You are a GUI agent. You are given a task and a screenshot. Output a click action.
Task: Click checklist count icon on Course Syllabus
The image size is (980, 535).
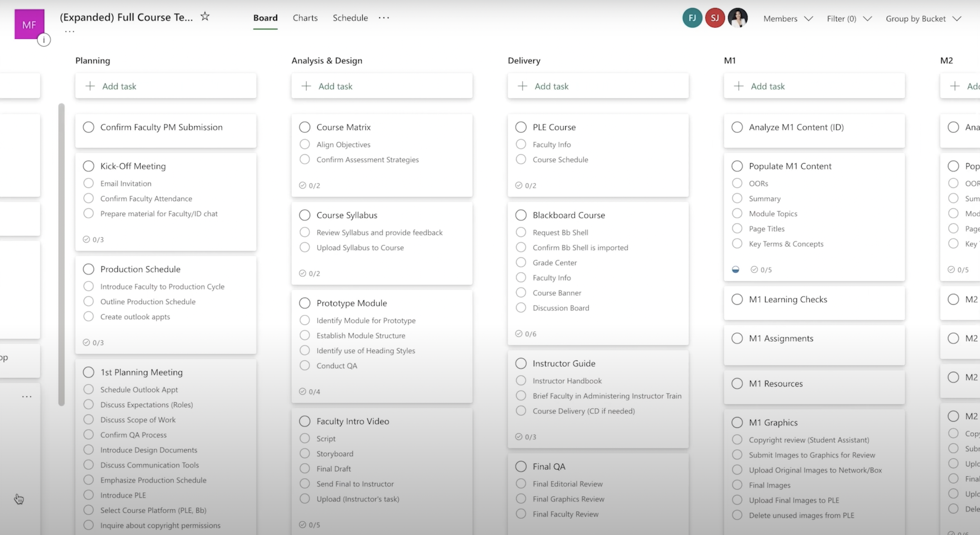click(302, 273)
